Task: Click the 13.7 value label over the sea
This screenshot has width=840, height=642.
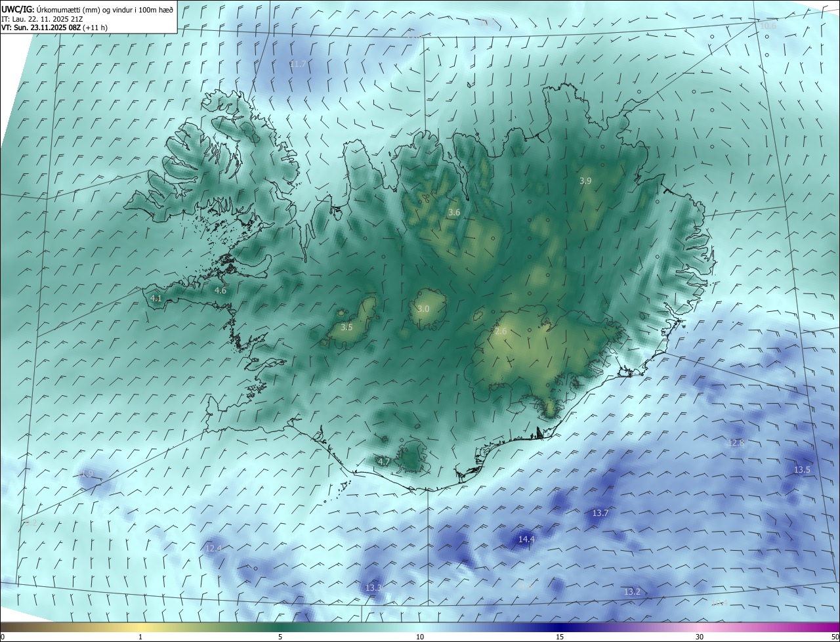Action: coord(600,513)
